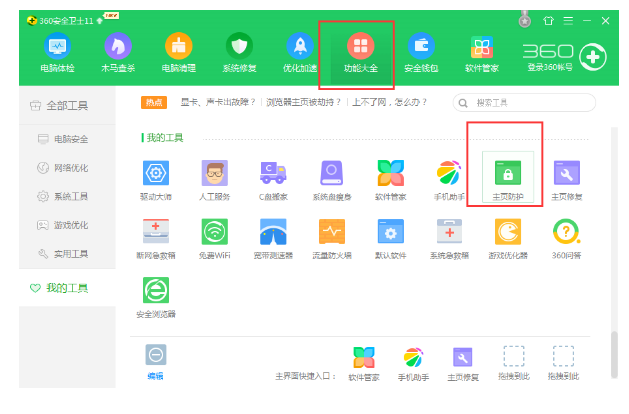Launch 宽带测速器 tool
The height and width of the screenshot is (414, 629).
click(x=273, y=239)
